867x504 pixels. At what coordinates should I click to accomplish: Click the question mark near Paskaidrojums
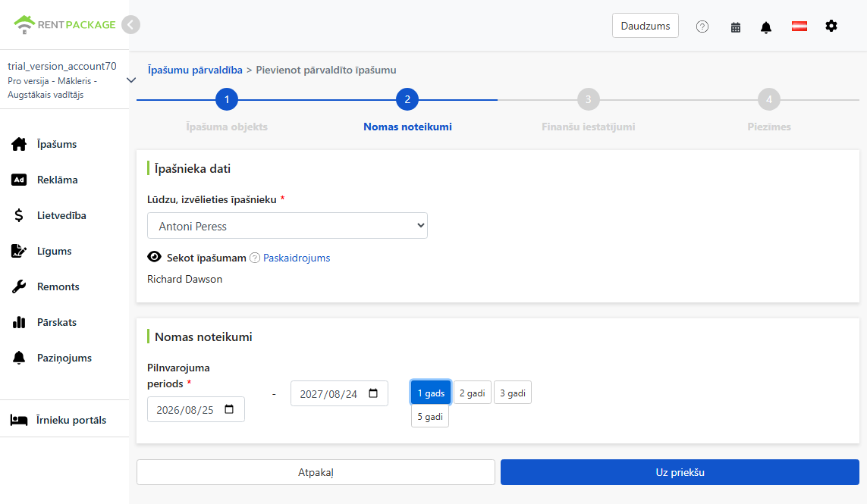254,258
